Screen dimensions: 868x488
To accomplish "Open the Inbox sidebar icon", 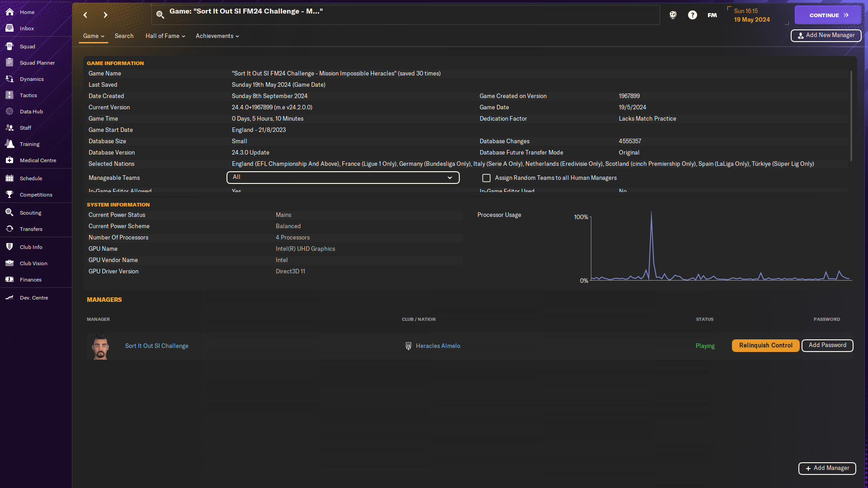I will [9, 28].
